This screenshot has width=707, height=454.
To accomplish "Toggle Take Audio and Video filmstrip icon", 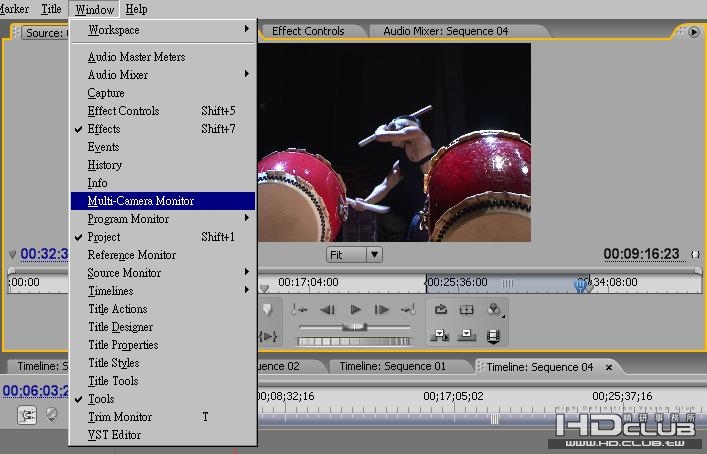I will tap(493, 336).
